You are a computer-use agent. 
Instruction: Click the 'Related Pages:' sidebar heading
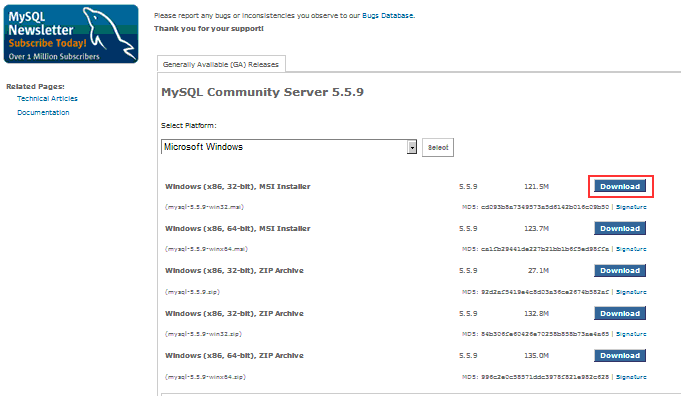pyautogui.click(x=35, y=86)
